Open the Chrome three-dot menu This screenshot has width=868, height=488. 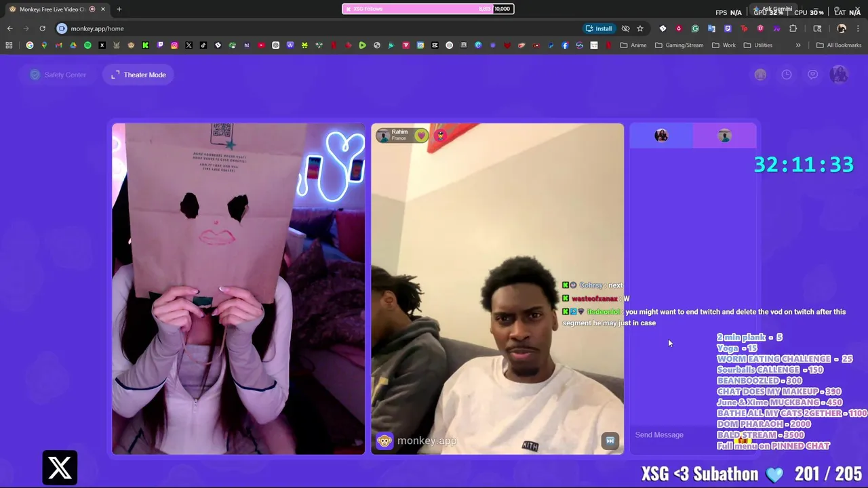coord(858,28)
